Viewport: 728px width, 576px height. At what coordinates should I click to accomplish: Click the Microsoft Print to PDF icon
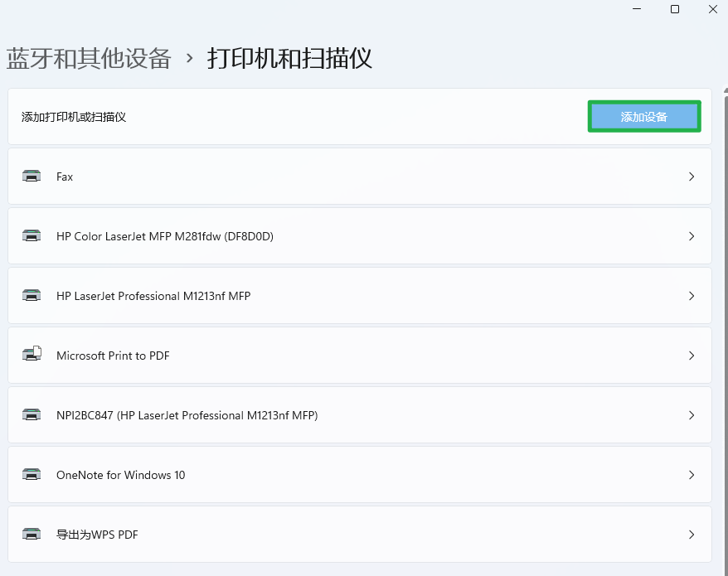coord(32,354)
